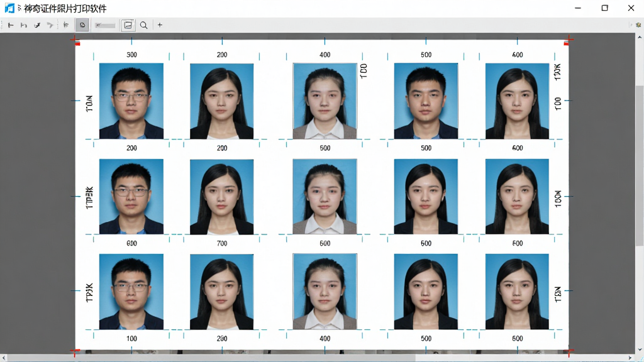This screenshot has width=644, height=362.
Task: Click the vertical scrollbar up arrow
Action: (x=640, y=37)
